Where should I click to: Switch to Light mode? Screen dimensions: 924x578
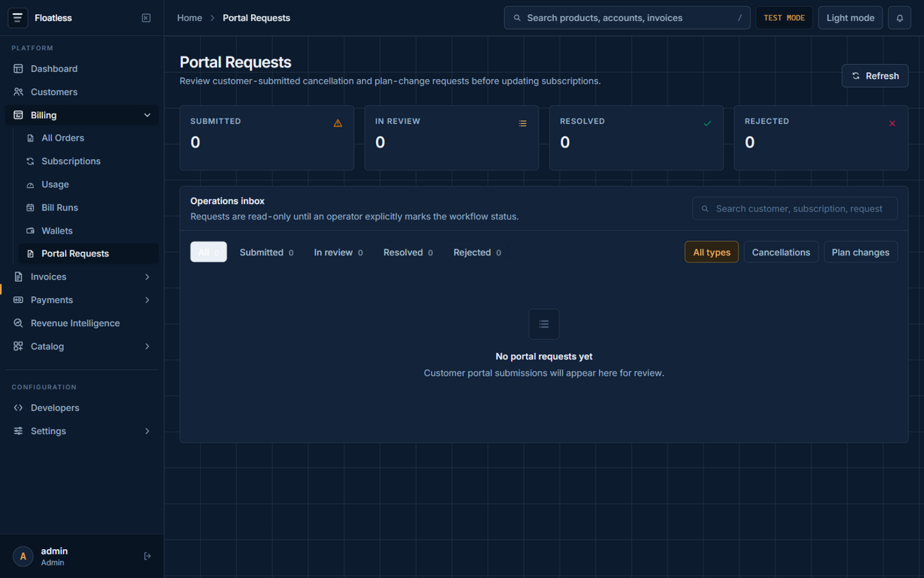pos(850,18)
